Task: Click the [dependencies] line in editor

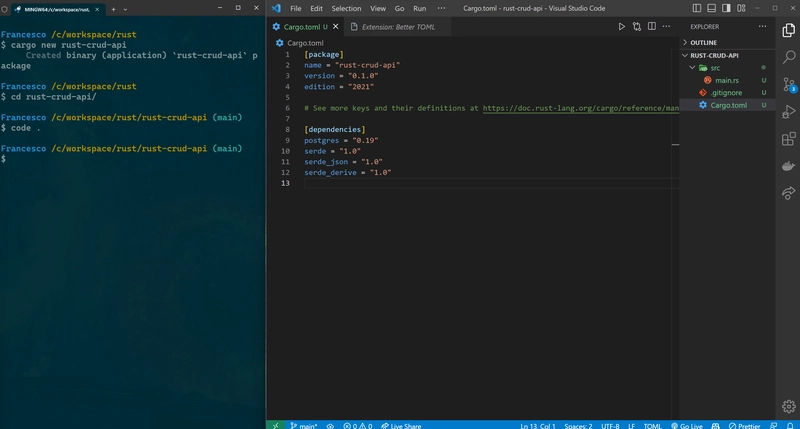Action: 335,130
